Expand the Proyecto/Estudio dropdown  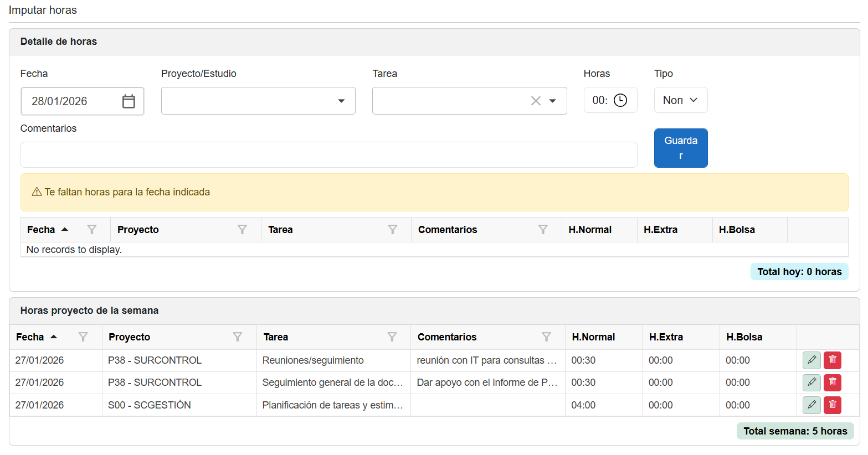tap(341, 101)
